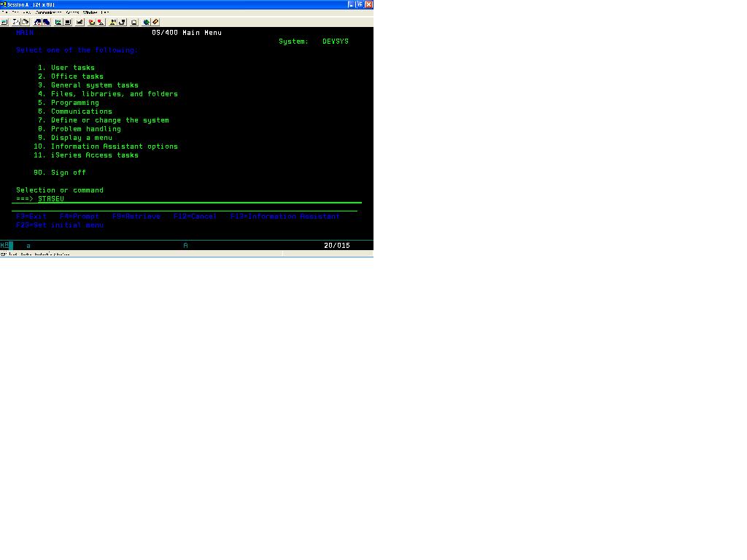This screenshot has width=747, height=560.
Task: Open the Communication menu
Action: tap(47, 12)
